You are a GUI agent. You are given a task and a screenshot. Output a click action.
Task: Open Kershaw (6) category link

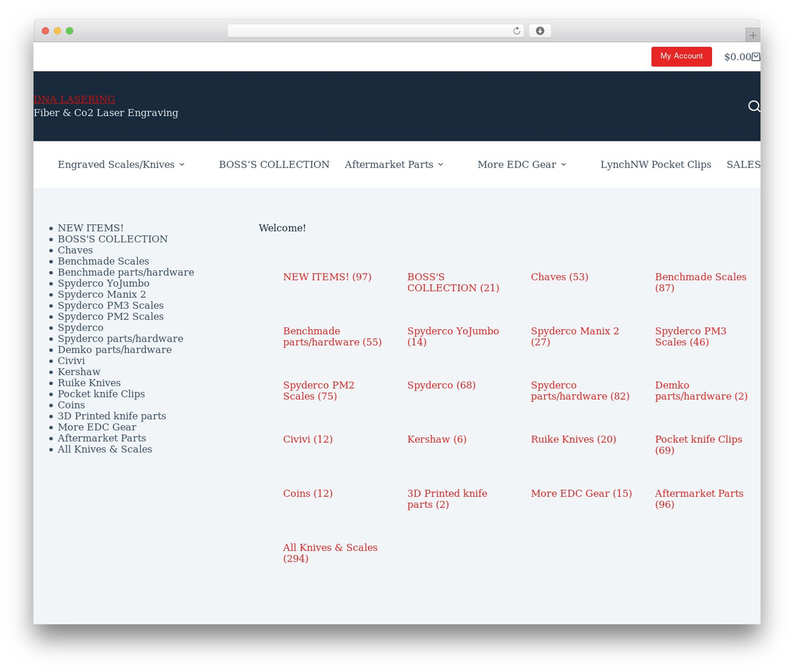click(x=437, y=440)
